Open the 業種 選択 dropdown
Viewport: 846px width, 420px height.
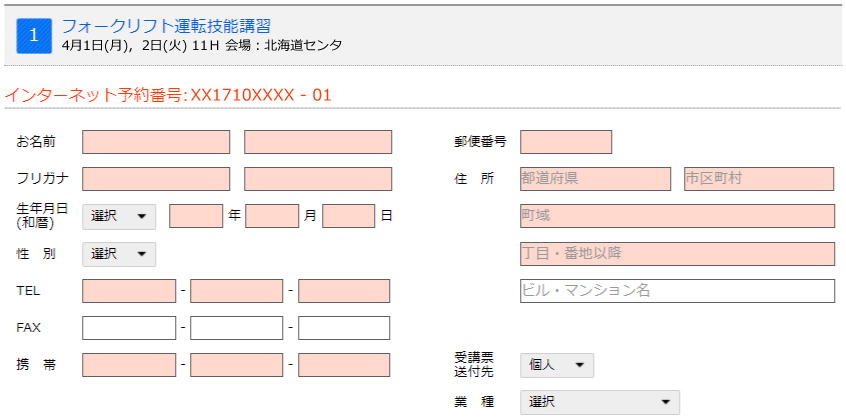click(x=600, y=402)
